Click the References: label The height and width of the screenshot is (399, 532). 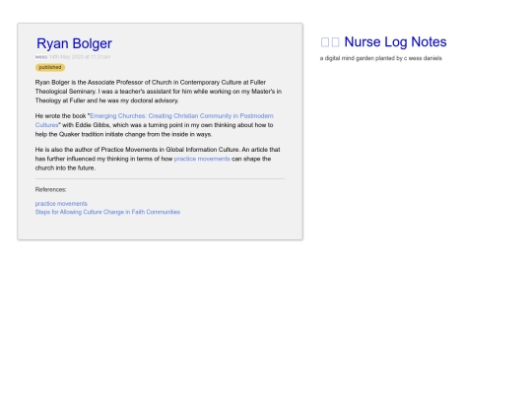(x=51, y=190)
